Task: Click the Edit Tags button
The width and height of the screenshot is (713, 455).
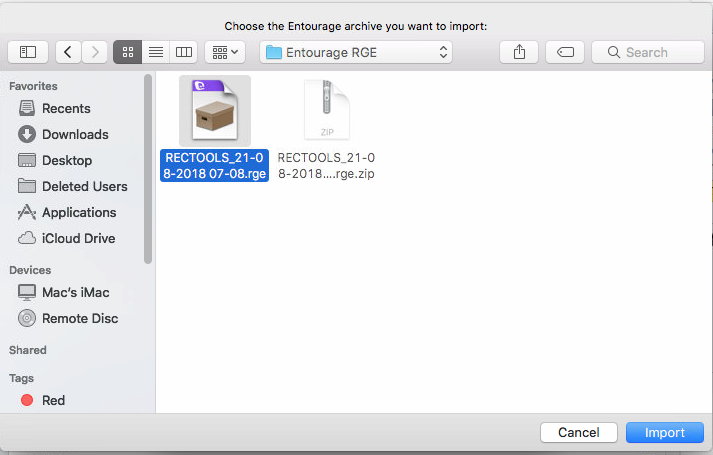Action: 565,52
